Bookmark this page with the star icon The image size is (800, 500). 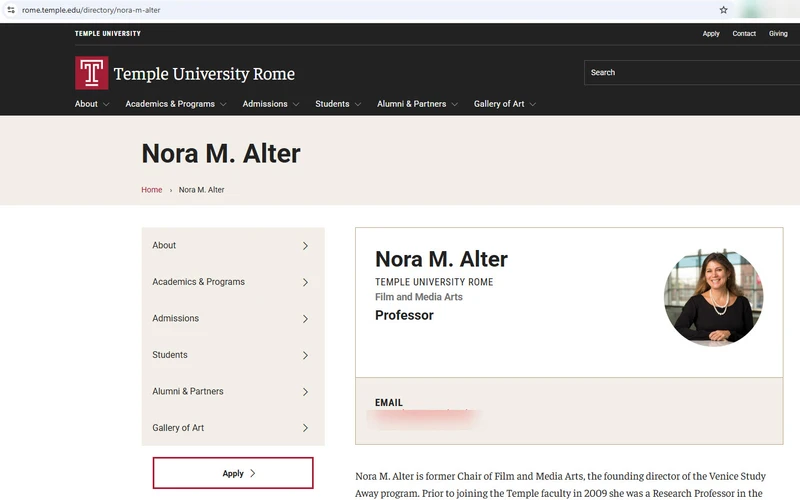click(723, 10)
